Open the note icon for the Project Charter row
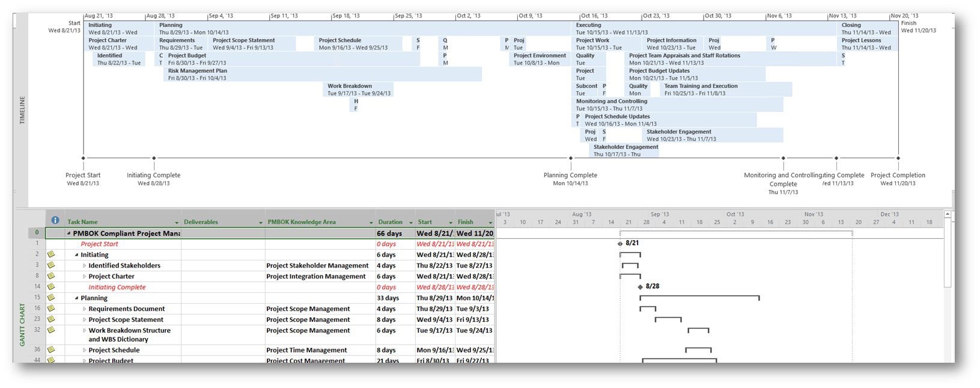Image resolution: width=980 pixels, height=388 pixels. click(x=51, y=276)
